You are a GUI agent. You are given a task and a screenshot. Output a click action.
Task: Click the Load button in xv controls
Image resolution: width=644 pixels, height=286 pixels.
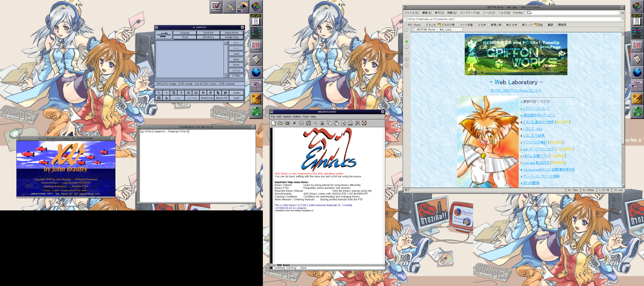tap(236, 54)
